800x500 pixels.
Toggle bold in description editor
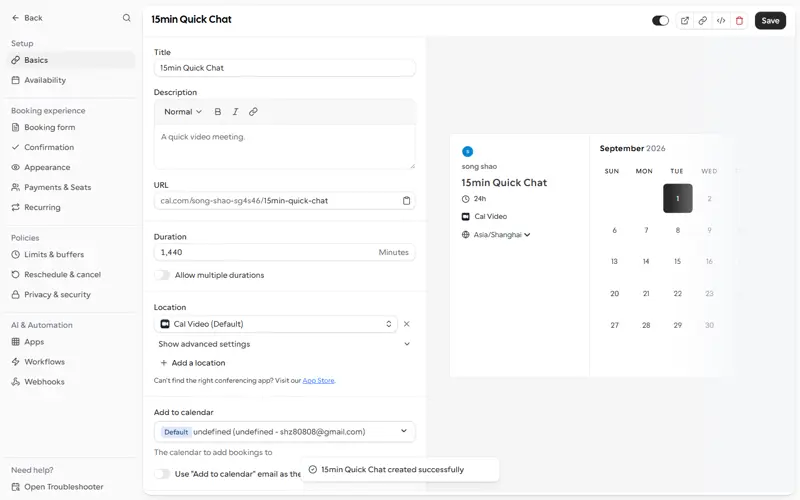tap(218, 112)
